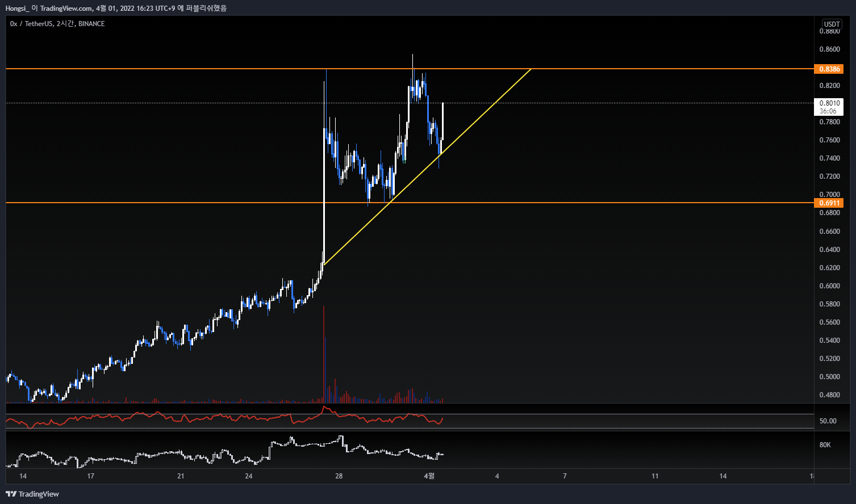Select the 0.8386 orange price label
This screenshot has width=856, height=504.
point(829,69)
